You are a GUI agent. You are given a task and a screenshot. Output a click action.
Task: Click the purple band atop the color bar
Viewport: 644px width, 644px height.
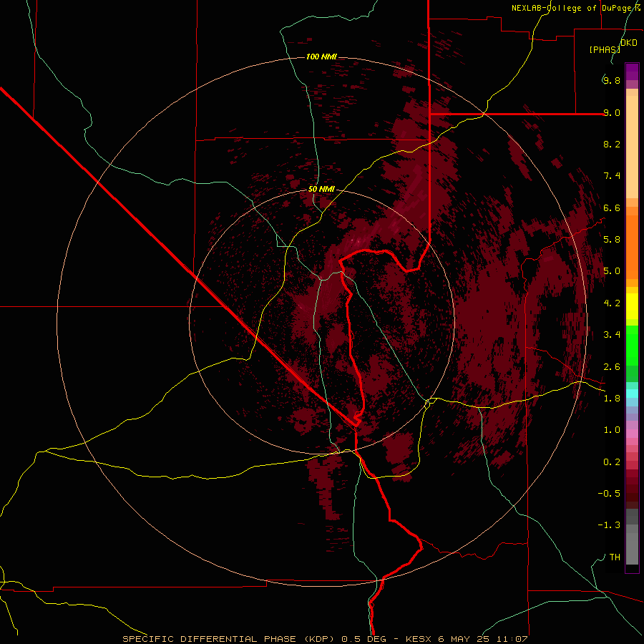click(632, 72)
